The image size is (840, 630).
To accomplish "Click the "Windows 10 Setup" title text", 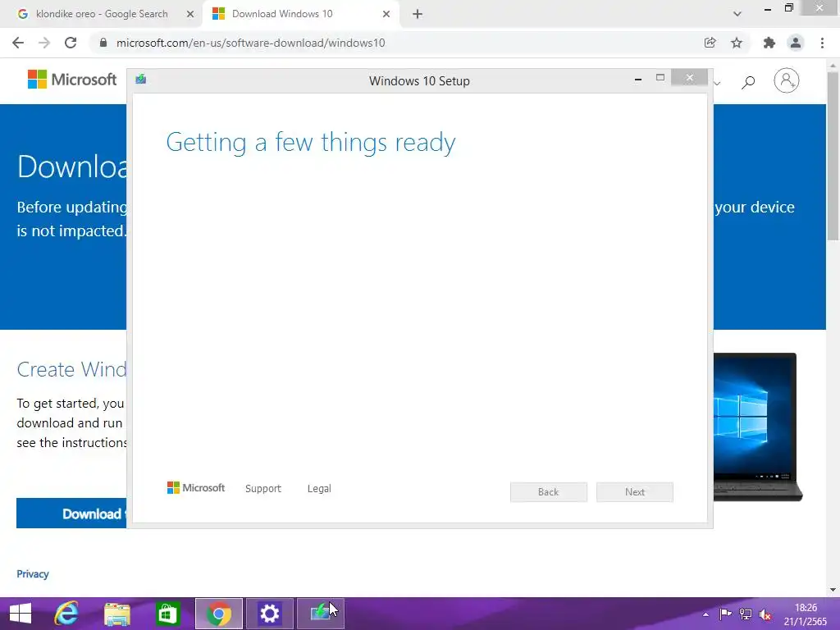I will click(419, 81).
